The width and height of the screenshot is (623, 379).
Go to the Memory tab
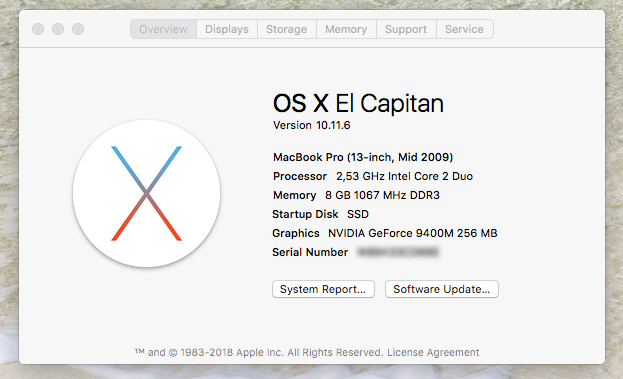[346, 29]
